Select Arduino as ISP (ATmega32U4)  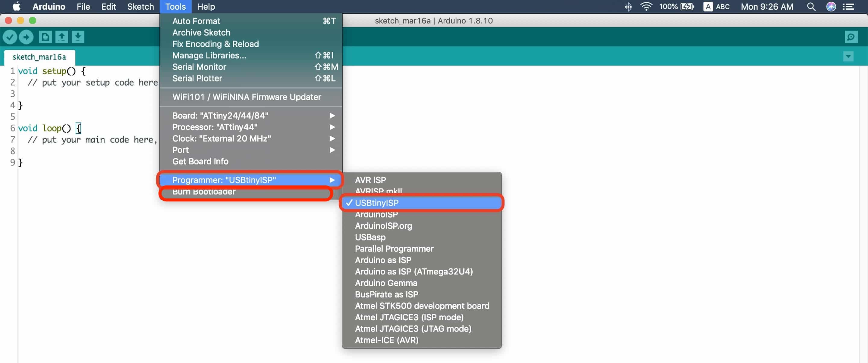point(422,271)
